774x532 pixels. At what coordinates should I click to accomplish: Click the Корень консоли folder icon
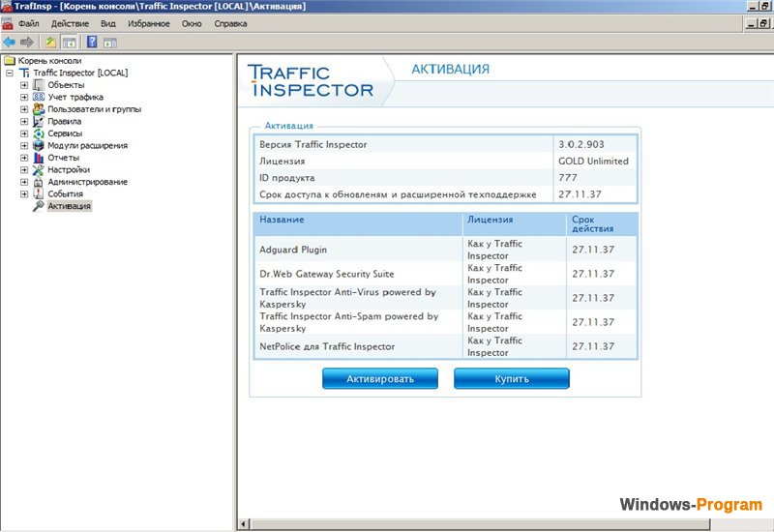pyautogui.click(x=10, y=61)
